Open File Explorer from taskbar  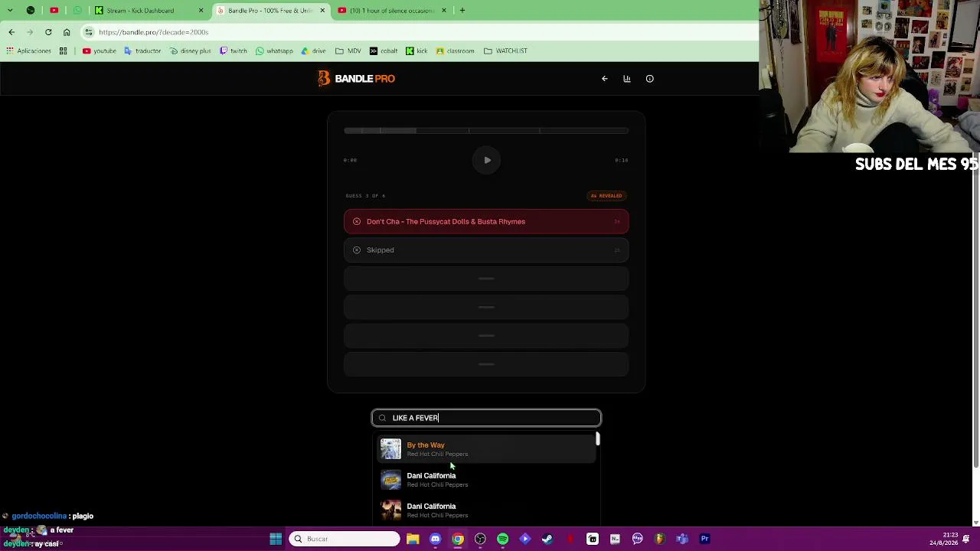(413, 539)
